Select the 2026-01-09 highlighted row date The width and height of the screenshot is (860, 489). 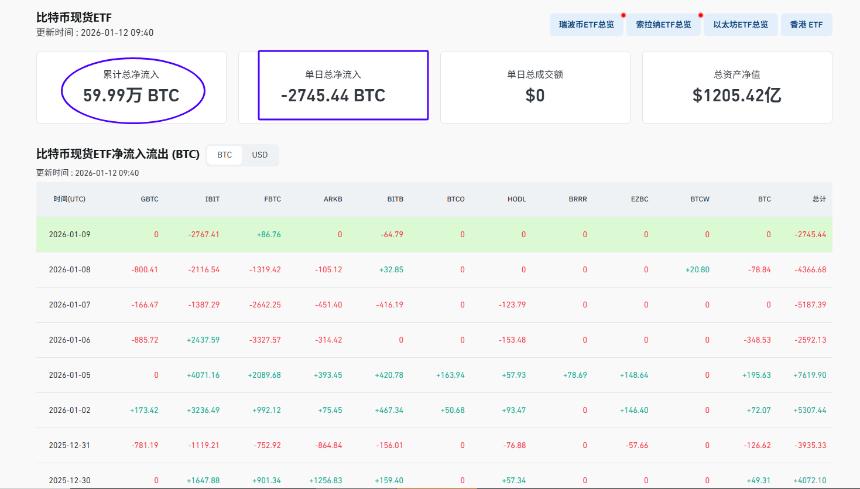click(70, 234)
